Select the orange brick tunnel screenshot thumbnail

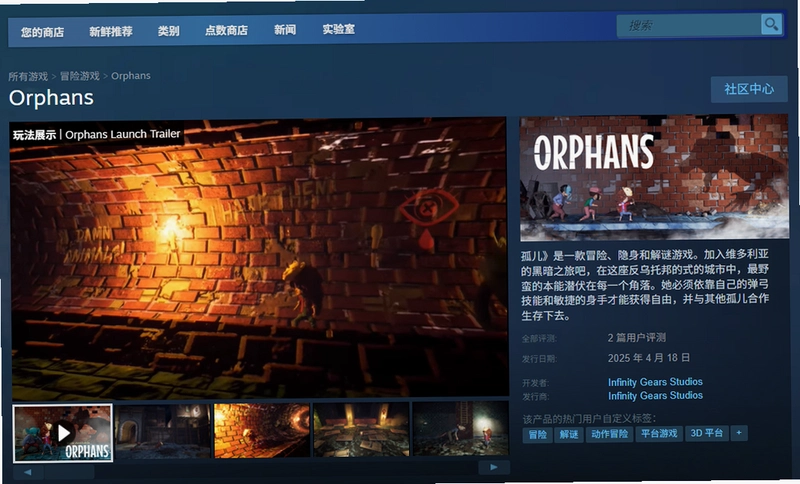[262, 430]
